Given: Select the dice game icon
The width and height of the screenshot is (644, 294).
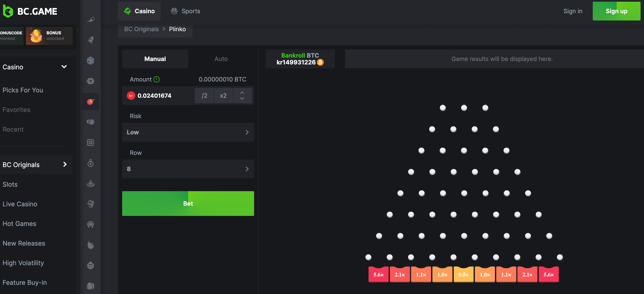Looking at the screenshot, I should (x=91, y=60).
